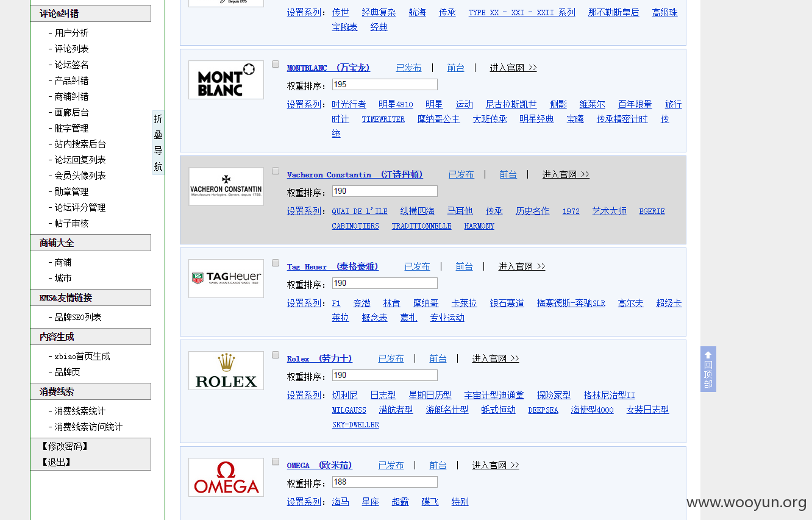Open the 消费线索 section header
Image resolution: width=812 pixels, height=520 pixels.
[x=91, y=391]
